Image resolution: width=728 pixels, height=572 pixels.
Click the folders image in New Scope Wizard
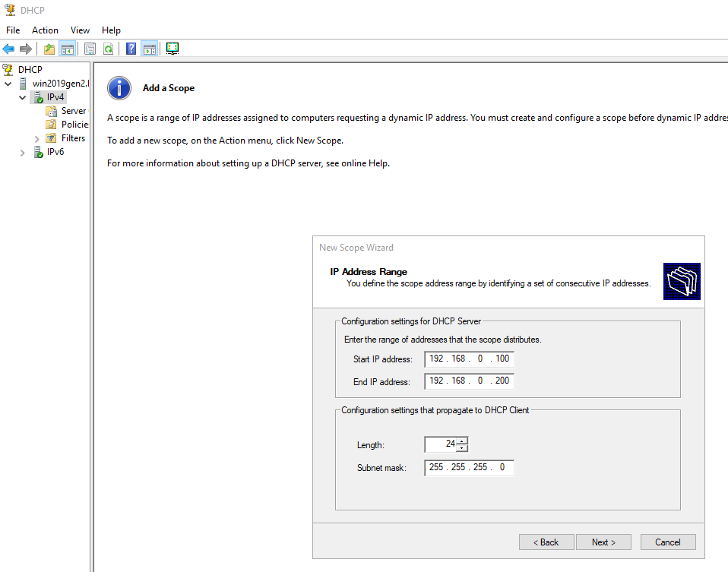682,281
